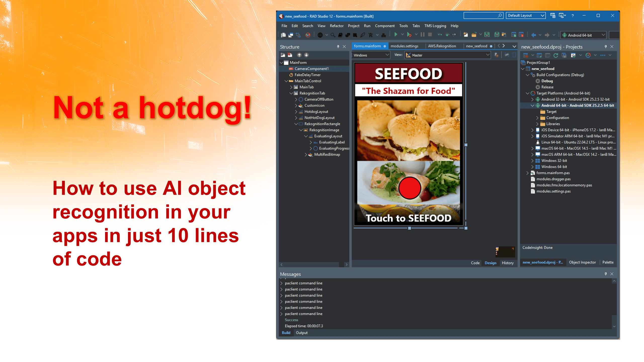This screenshot has height=362, width=644.
Task: Click the Run button to execute project
Action: click(396, 35)
